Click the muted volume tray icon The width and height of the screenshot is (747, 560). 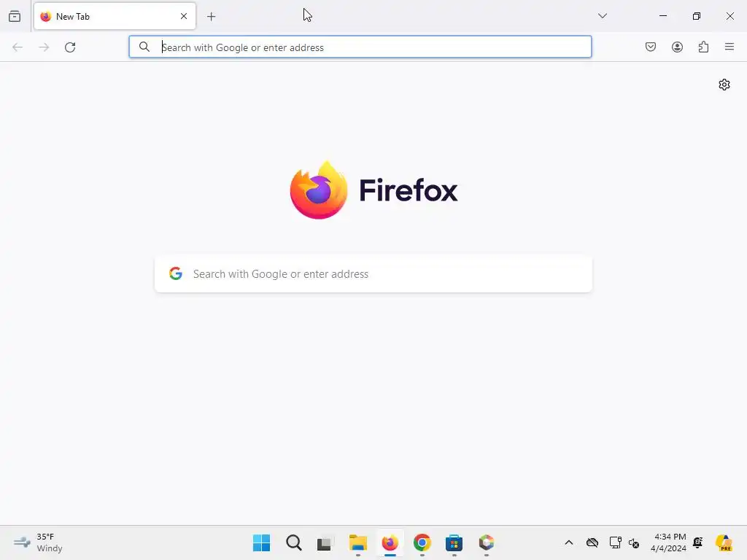(634, 542)
